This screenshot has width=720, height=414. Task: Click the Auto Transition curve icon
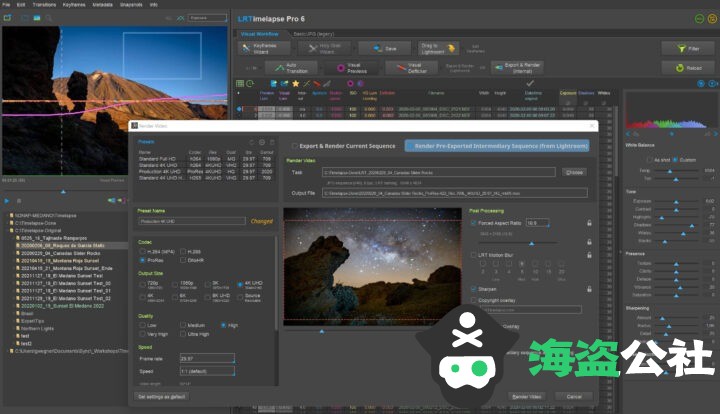pos(280,68)
